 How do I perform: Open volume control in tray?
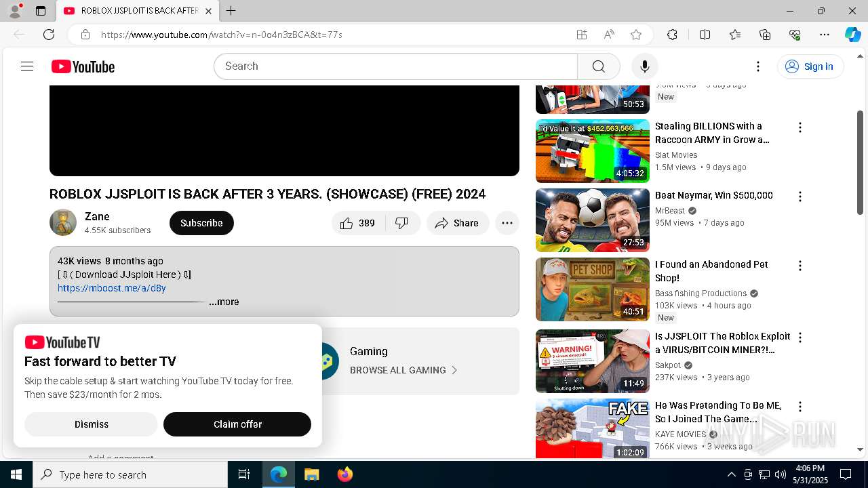tap(780, 474)
